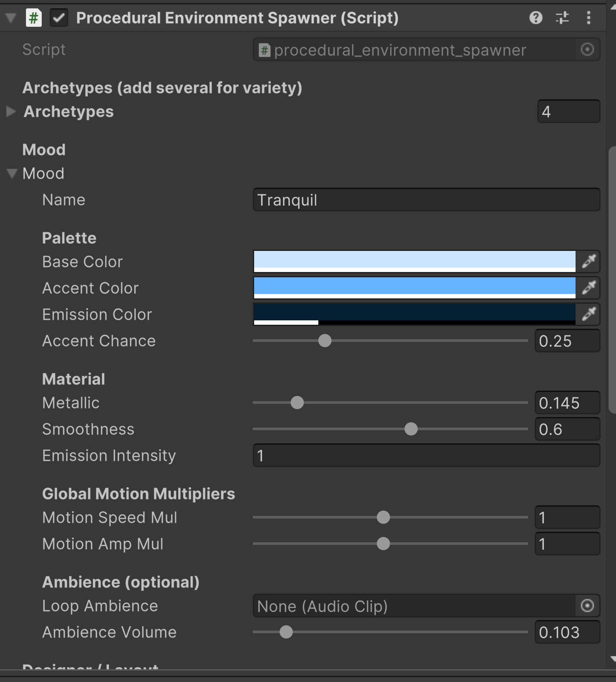Click the Emission Intensity field

point(426,456)
